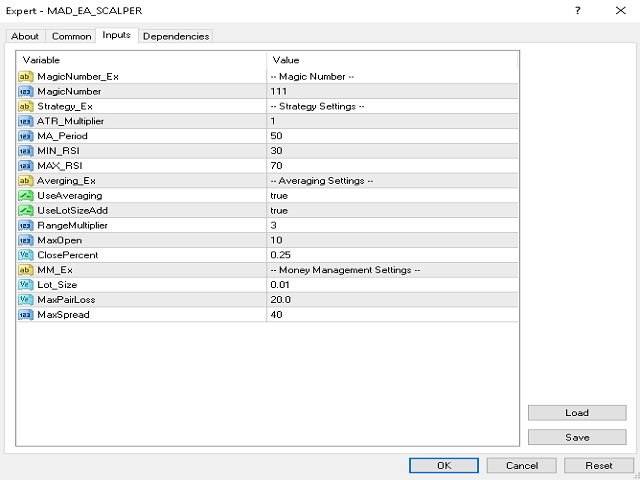The height and width of the screenshot is (480, 640).
Task: Edit the MIN_RSI value 30
Action: coord(392,151)
